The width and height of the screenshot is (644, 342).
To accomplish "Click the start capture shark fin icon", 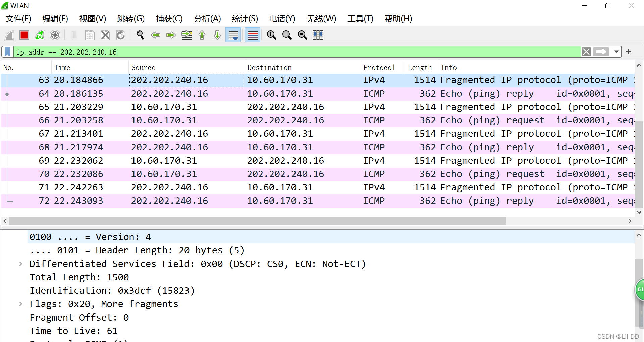I will (9, 35).
